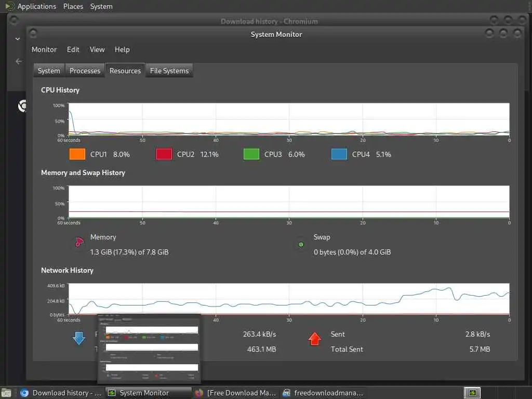Open the View menu
Viewport: 532px width, 399px height.
coord(97,49)
